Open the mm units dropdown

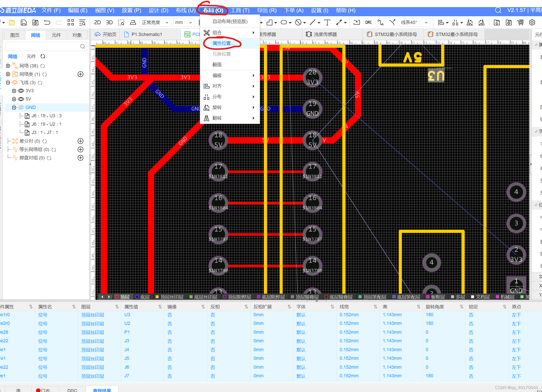point(183,23)
